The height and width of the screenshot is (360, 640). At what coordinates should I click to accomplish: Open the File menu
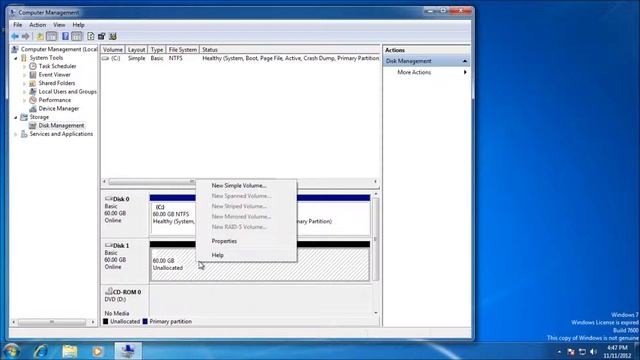[18, 25]
